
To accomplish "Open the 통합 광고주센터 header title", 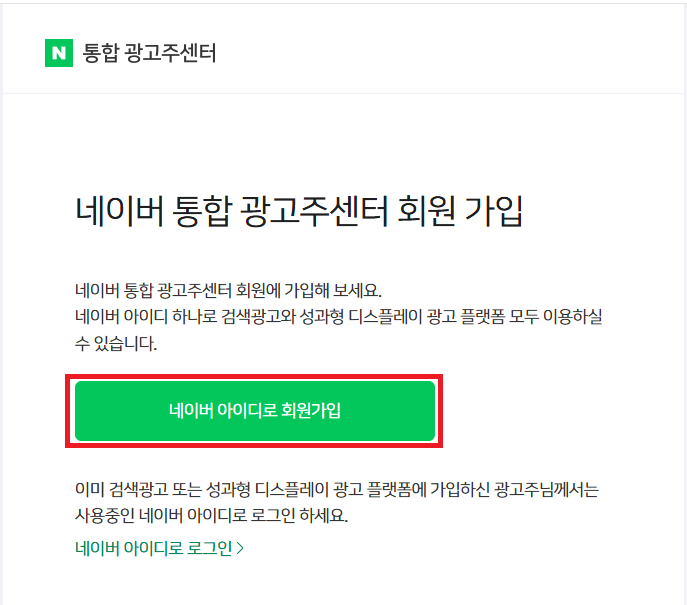I will (149, 53).
